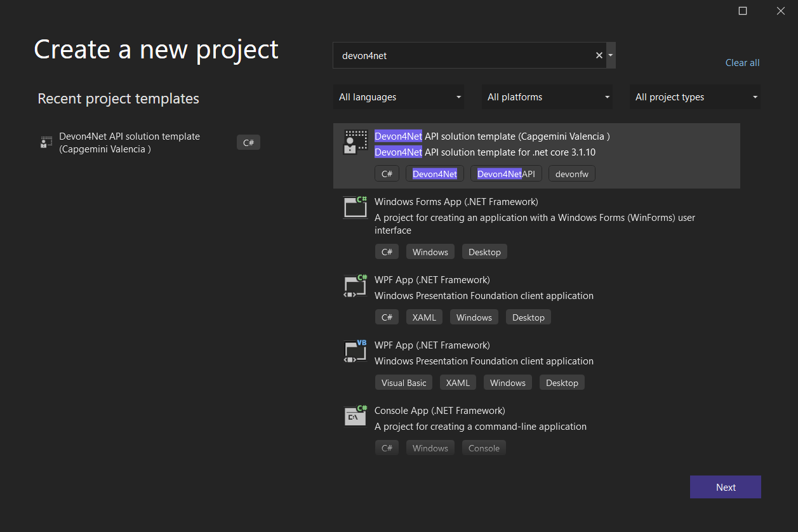Click the Clear all link
This screenshot has height=532, width=798.
pos(742,62)
